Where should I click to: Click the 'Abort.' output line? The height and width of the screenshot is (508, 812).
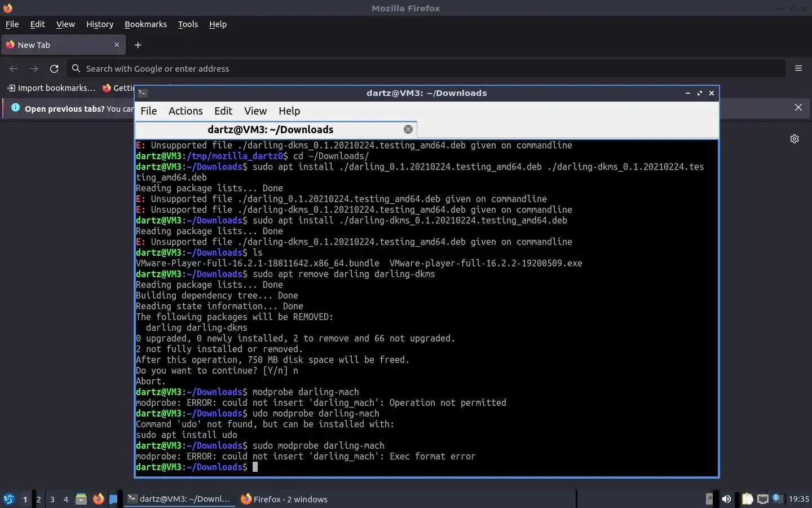(x=151, y=381)
